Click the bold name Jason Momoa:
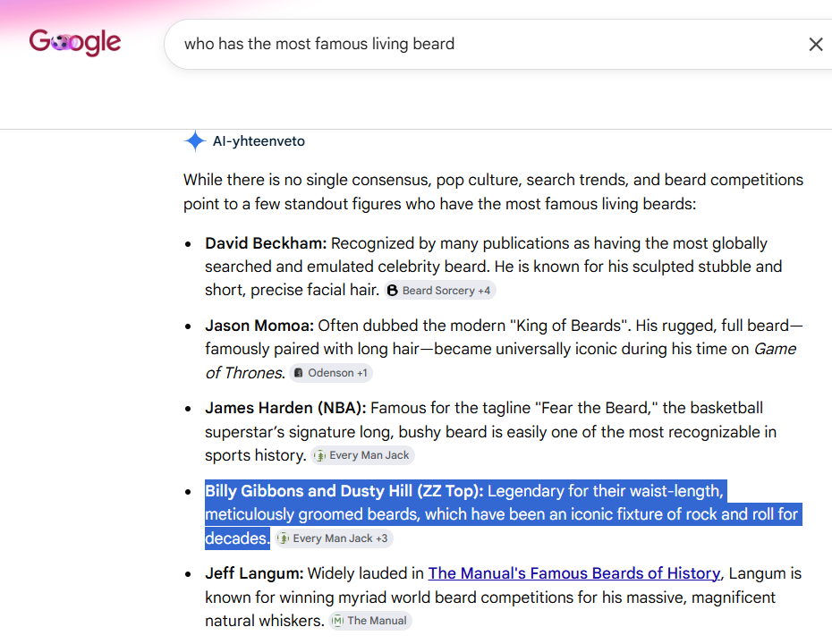Viewport: 832px width, 644px height. tap(259, 326)
